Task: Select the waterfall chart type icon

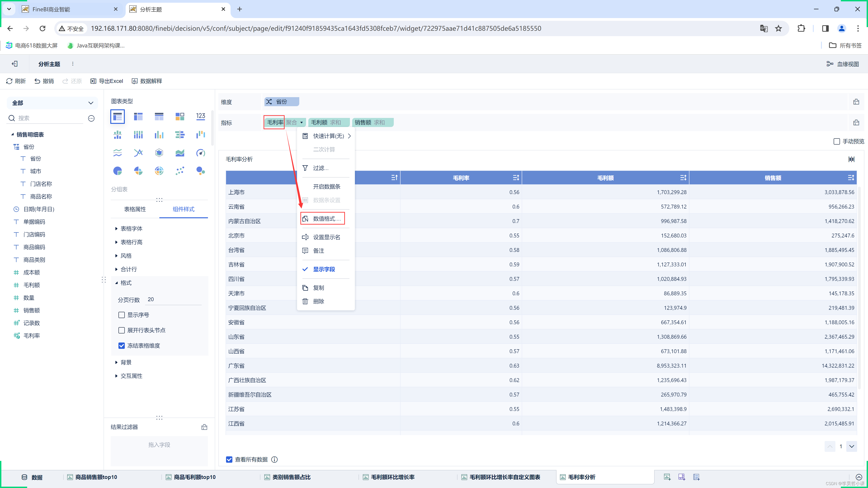Action: [x=200, y=135]
